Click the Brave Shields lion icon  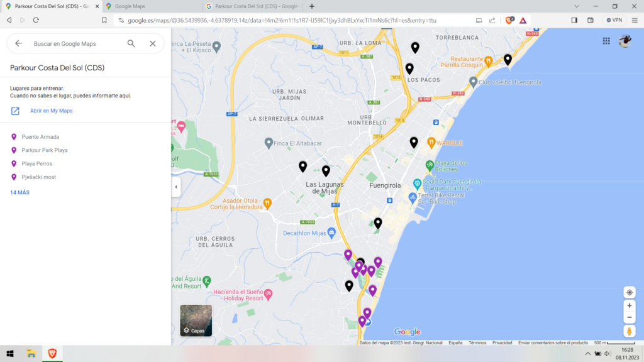coord(509,20)
